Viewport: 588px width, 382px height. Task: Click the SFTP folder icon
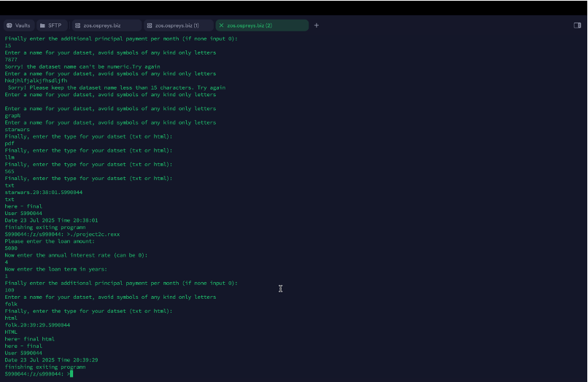pos(43,26)
